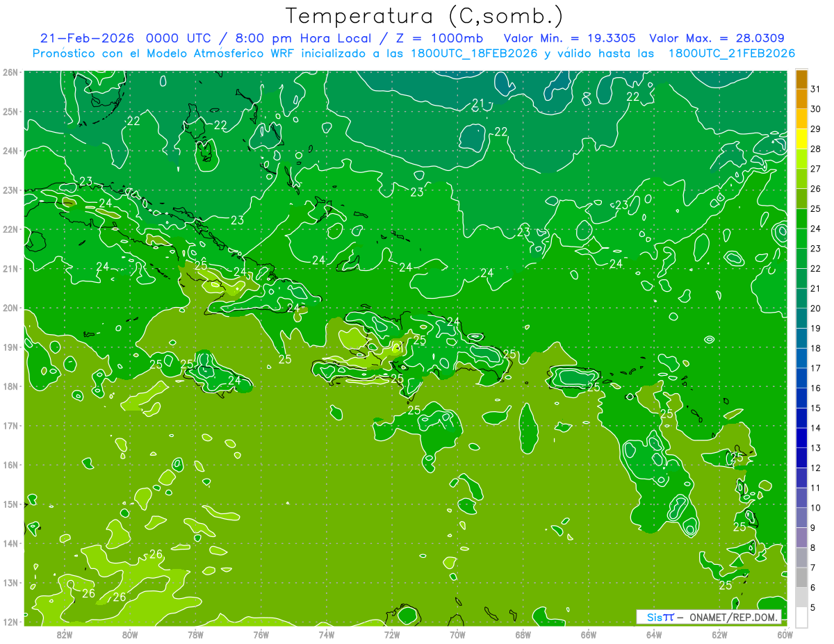The height and width of the screenshot is (644, 834).
Task: Click the 24N latitude label
Action: [x=10, y=151]
